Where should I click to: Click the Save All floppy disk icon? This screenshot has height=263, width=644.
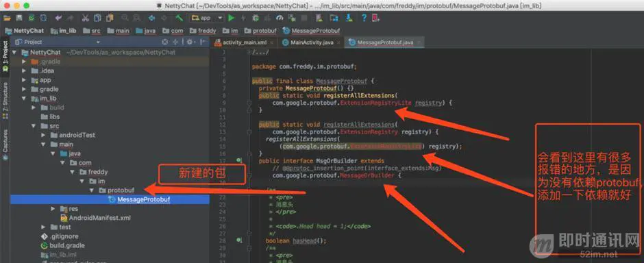click(x=19, y=18)
